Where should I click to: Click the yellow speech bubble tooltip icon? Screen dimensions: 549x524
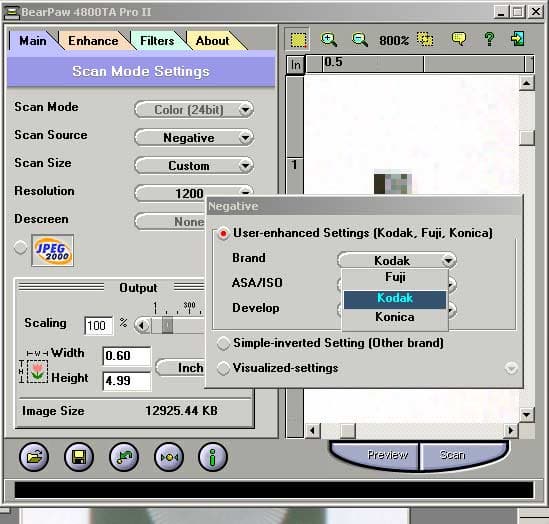pyautogui.click(x=458, y=39)
